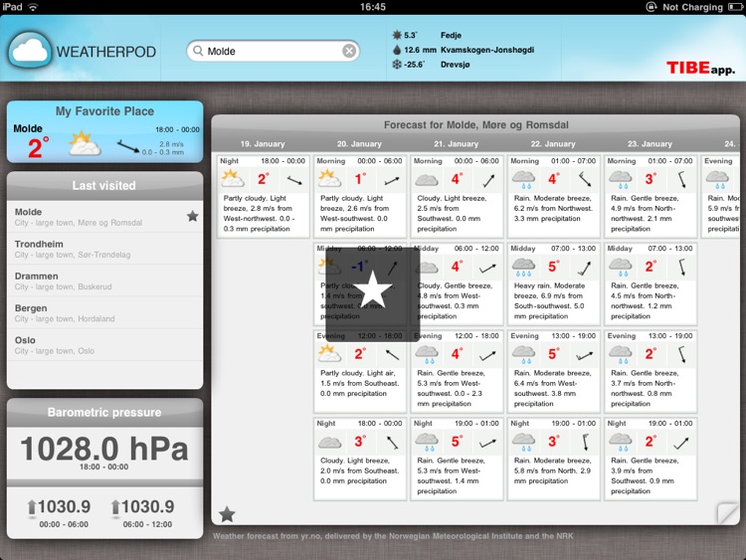Select the 23. January column header
This screenshot has height=560, width=746.
(650, 143)
